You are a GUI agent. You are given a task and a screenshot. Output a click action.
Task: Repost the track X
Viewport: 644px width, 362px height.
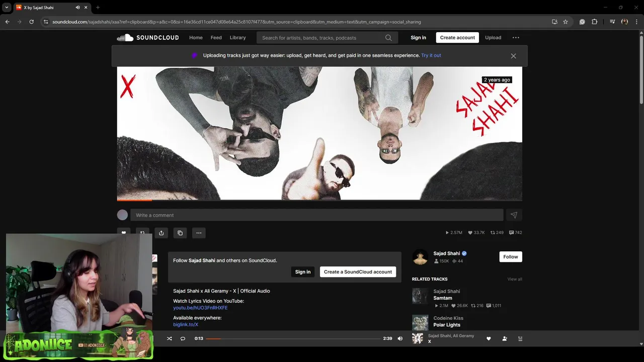click(x=142, y=233)
